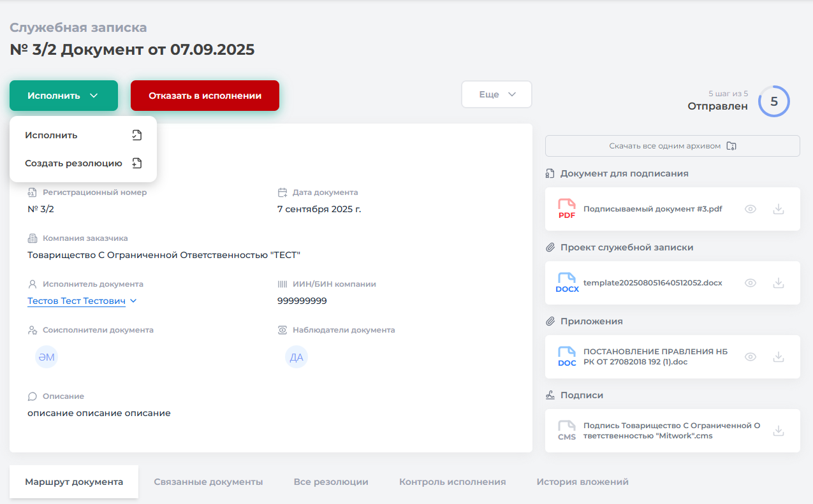Screen dimensions: 813x504
Task: Preview the ПОСТАНОВЛЕНИЕ .doc via eye icon
Action: click(x=751, y=357)
